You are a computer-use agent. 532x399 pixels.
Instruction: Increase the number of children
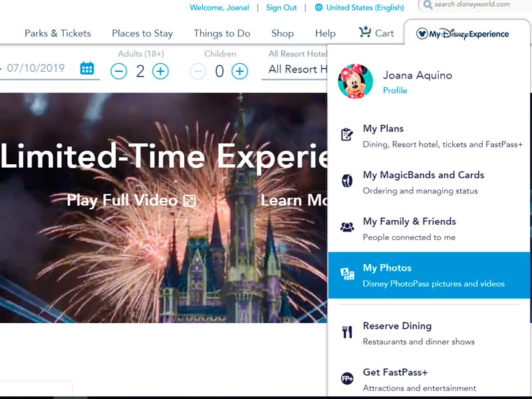pos(240,71)
